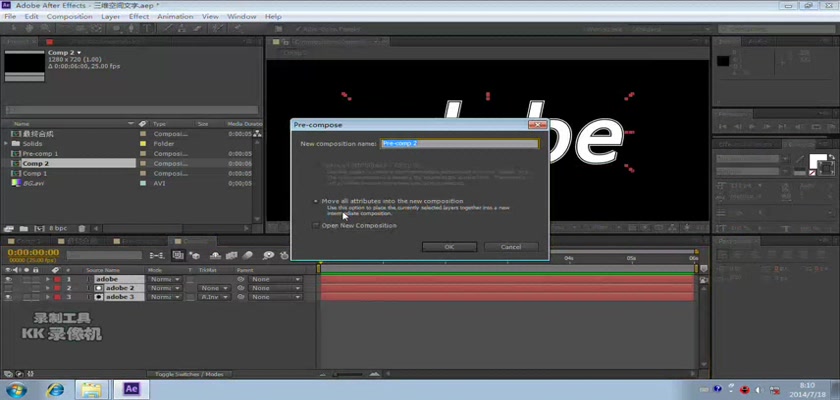
Task: Select the Horizontal Type tool
Action: pyautogui.click(x=147, y=28)
